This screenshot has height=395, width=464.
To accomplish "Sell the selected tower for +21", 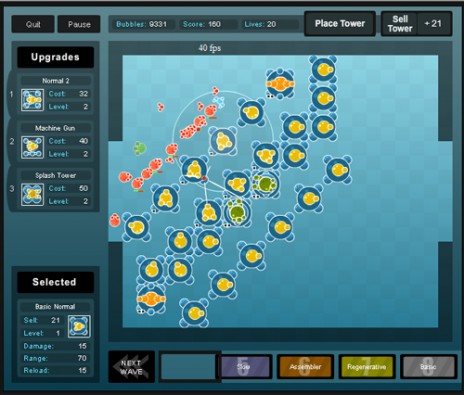I will (x=416, y=24).
